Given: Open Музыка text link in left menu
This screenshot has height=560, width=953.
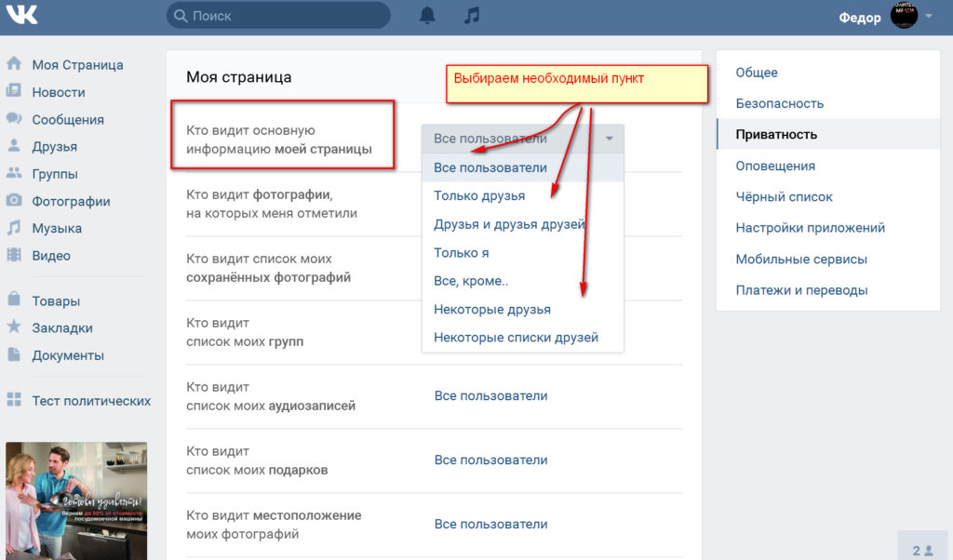Looking at the screenshot, I should coord(57,229).
